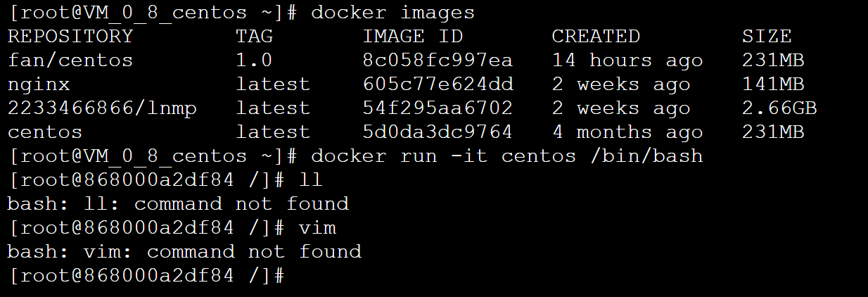Click image ID 5d0da3dc9764
This screenshot has width=868, height=297.
(x=438, y=132)
